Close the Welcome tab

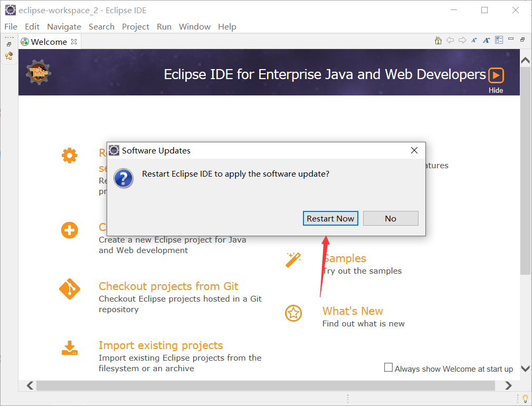[x=74, y=41]
